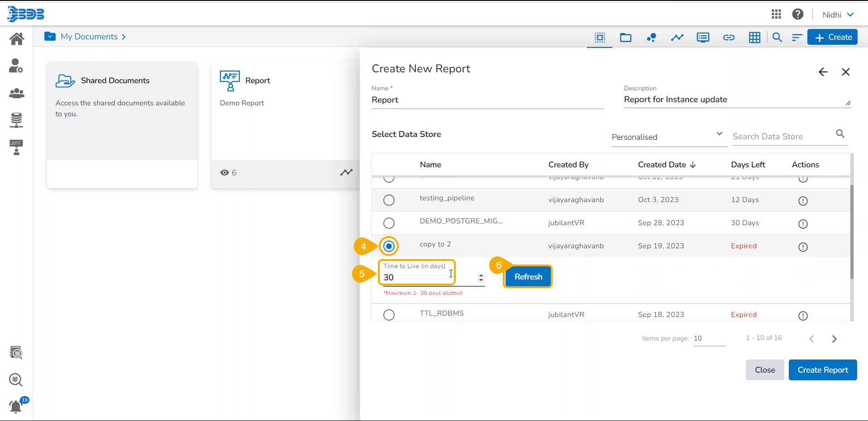Open the My Documents breadcrumb

tap(89, 37)
